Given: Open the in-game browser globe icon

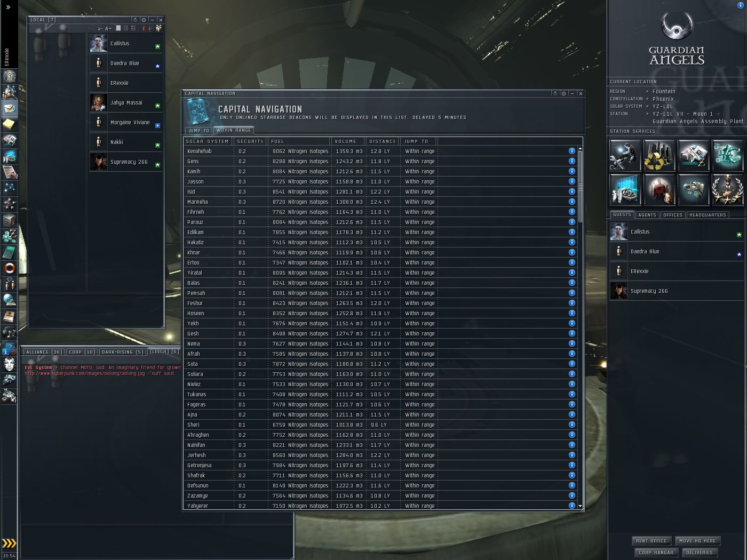Looking at the screenshot, I should [x=10, y=300].
